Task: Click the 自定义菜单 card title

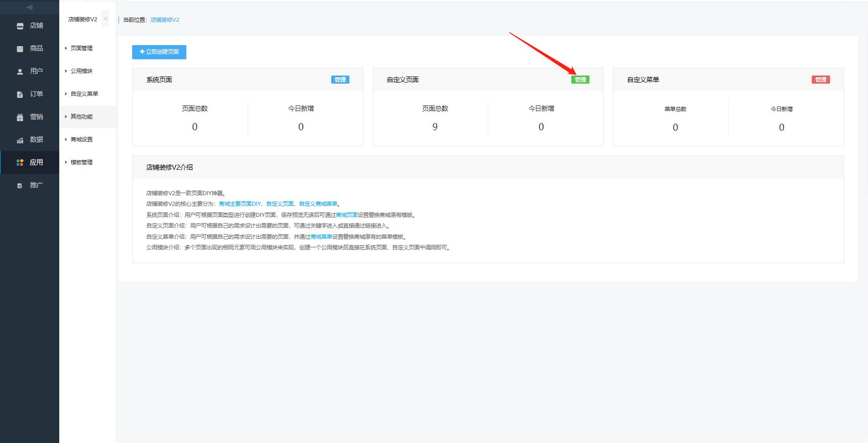Action: tap(643, 80)
